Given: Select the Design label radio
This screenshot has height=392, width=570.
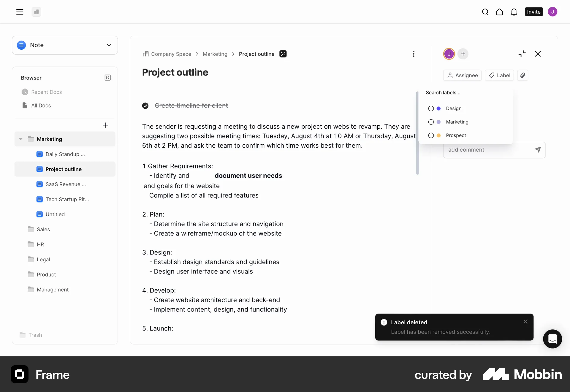Looking at the screenshot, I should point(431,109).
